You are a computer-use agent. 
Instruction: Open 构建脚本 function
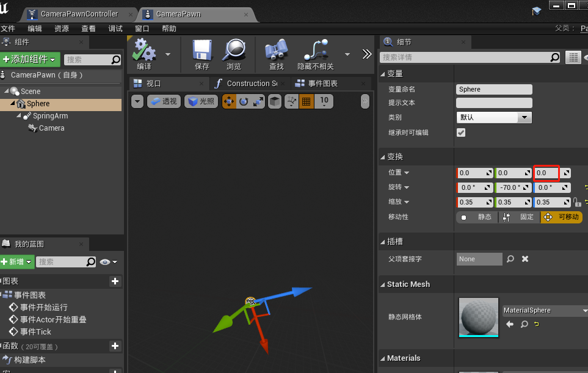point(30,360)
